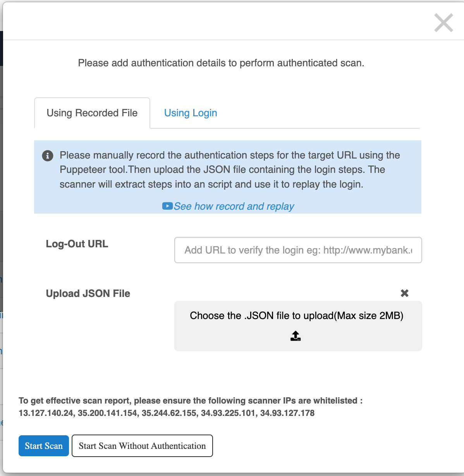This screenshot has width=464, height=476.
Task: Start Scan Without Authentication
Action: [142, 446]
